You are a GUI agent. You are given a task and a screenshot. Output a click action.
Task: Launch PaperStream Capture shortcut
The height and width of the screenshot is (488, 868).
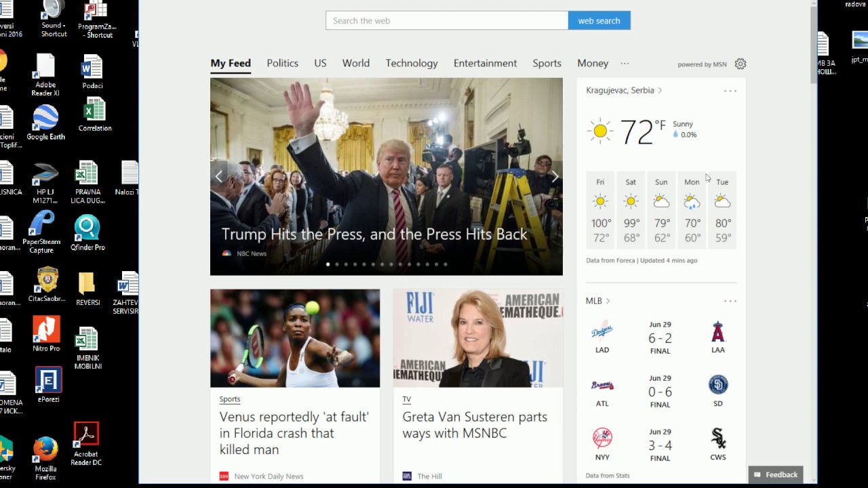(x=42, y=233)
